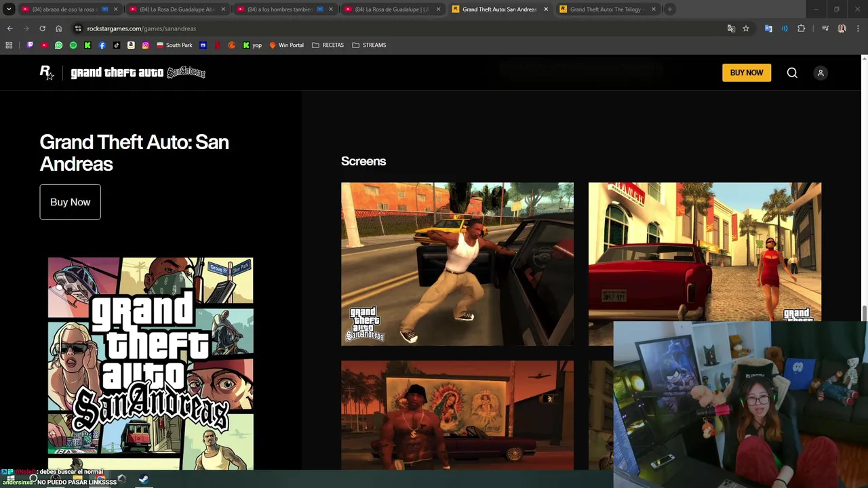868x488 pixels.
Task: Click the yellow BUY NOW header button
Action: click(747, 73)
